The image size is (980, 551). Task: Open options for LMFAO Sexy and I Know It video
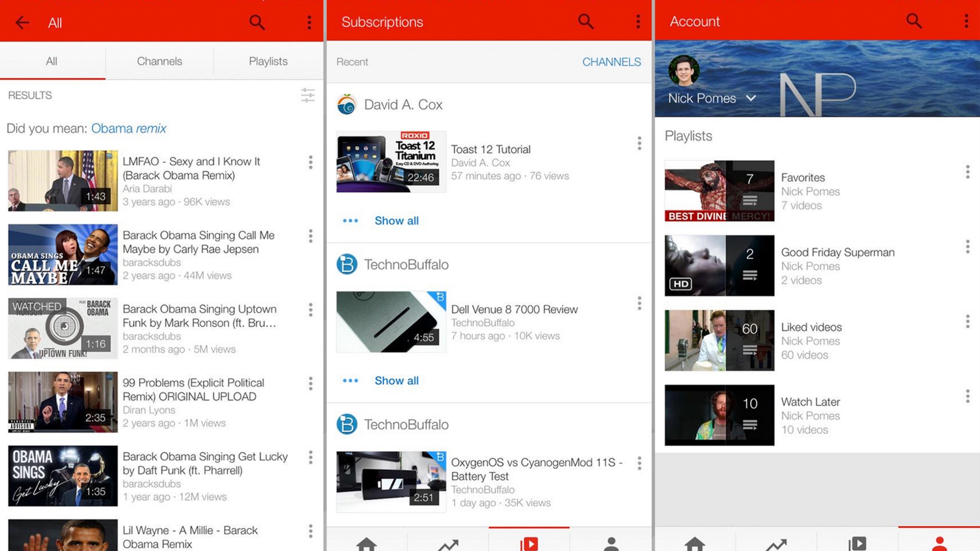pos(310,162)
